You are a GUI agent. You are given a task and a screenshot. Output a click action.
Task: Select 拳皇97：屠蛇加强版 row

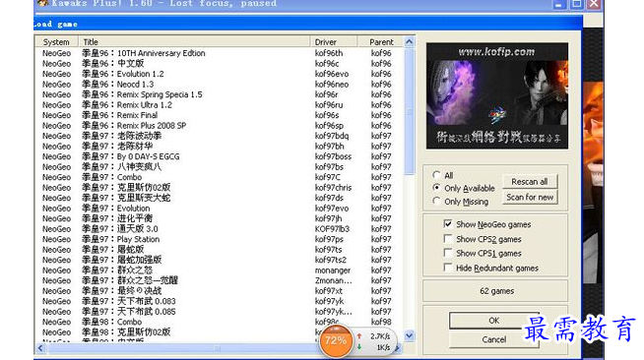tap(219, 260)
